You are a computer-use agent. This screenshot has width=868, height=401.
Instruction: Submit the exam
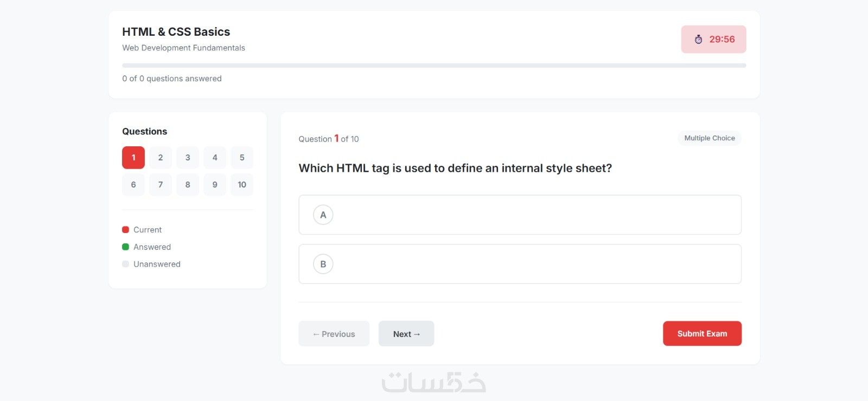click(x=702, y=334)
